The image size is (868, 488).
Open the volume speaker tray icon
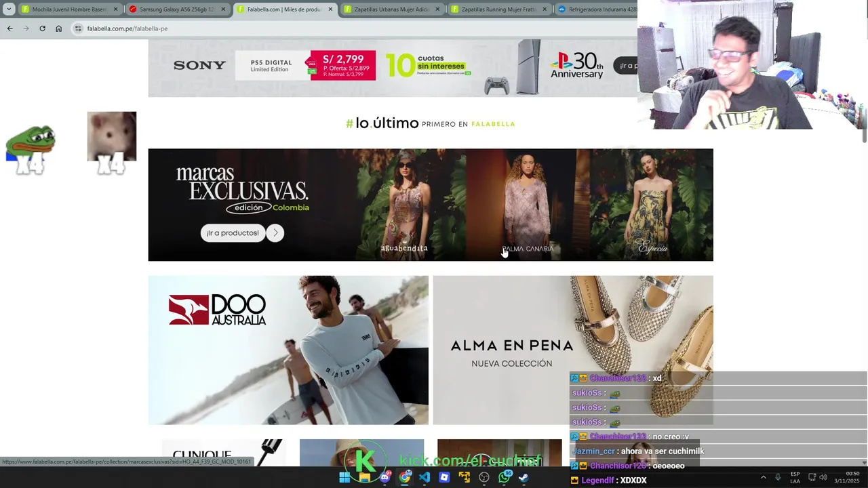823,477
